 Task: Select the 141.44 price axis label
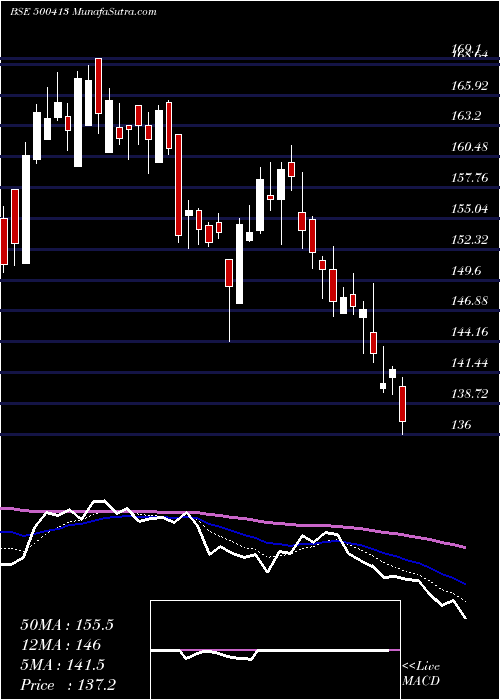click(470, 362)
